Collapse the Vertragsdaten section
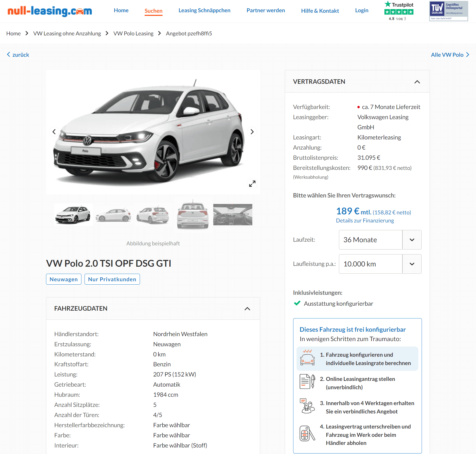The height and width of the screenshot is (454, 476). (417, 82)
